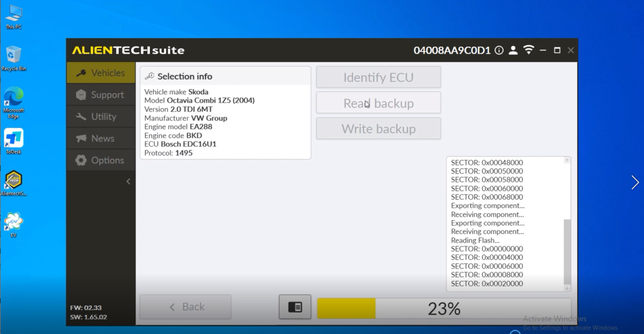
Task: Go to the Utility sidebar section
Action: click(x=101, y=117)
